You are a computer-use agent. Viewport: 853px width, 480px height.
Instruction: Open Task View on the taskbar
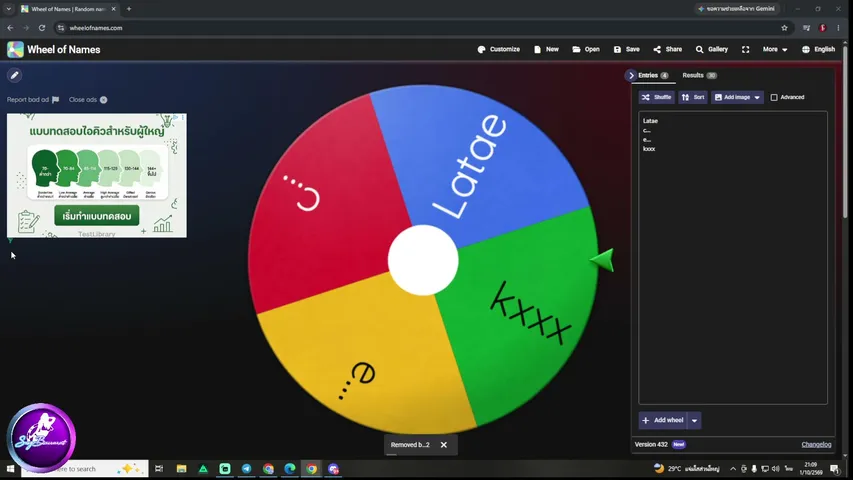click(x=159, y=469)
